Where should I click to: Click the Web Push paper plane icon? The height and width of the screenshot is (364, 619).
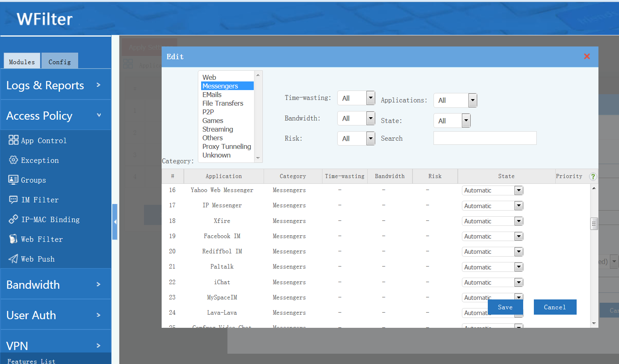coord(13,259)
